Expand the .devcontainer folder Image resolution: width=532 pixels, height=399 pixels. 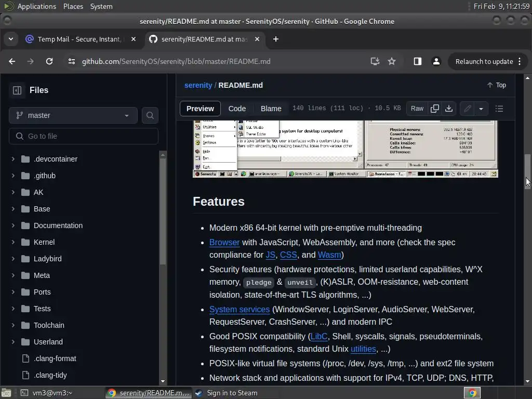(13, 159)
